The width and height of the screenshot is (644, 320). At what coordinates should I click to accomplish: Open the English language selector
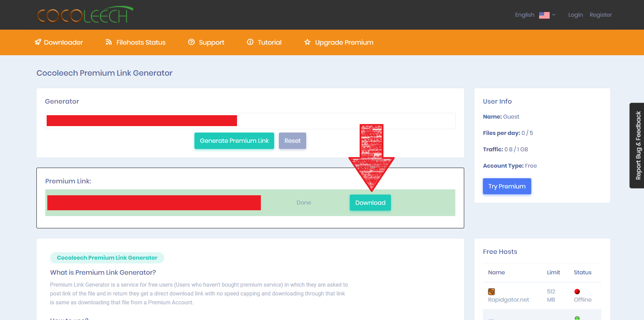pyautogui.click(x=535, y=15)
